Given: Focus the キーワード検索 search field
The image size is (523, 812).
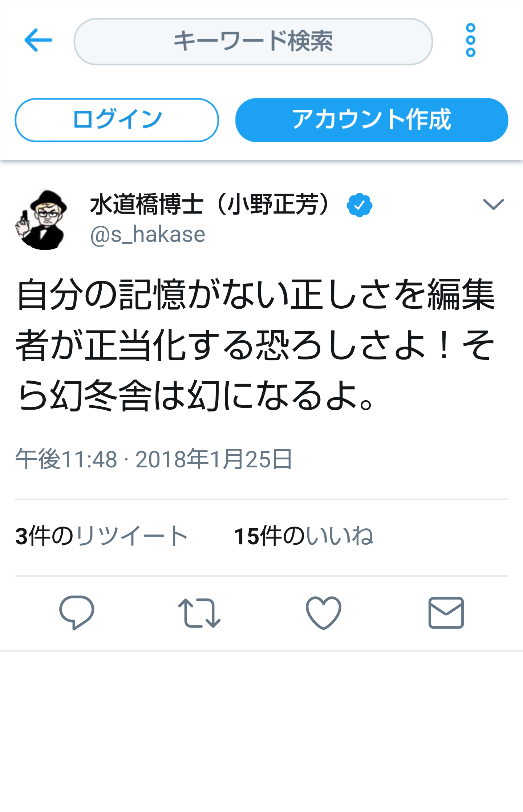Looking at the screenshot, I should [253, 41].
